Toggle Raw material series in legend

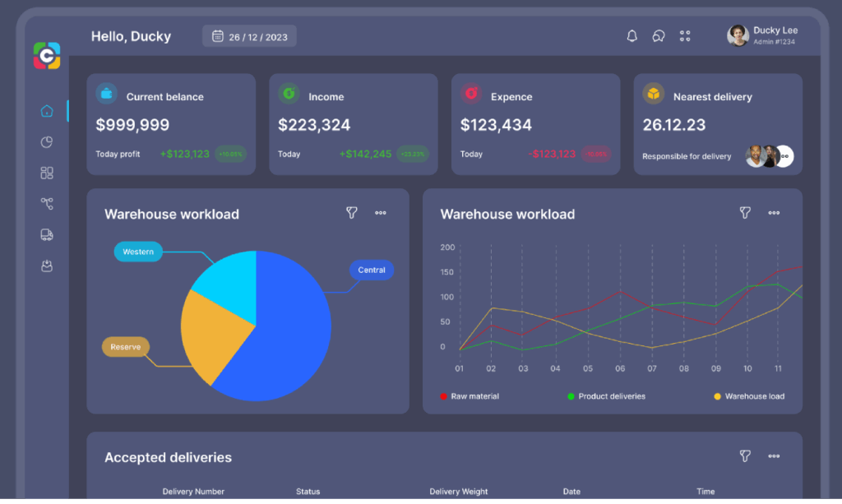(470, 396)
